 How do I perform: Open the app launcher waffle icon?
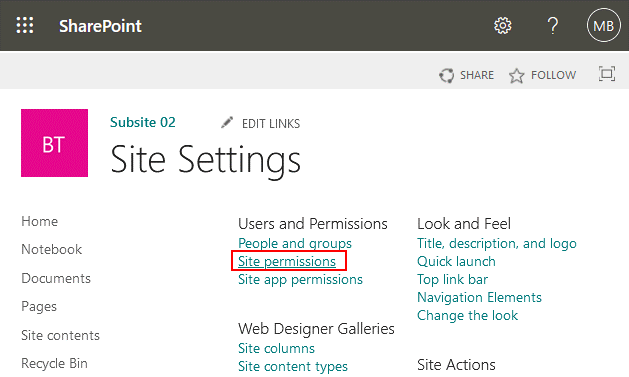coord(25,25)
